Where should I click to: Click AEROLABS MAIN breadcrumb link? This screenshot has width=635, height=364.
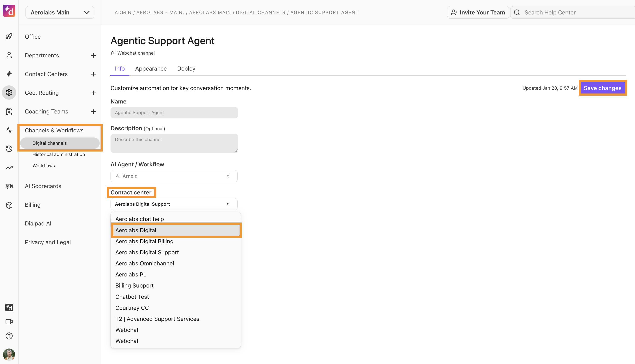pyautogui.click(x=210, y=13)
